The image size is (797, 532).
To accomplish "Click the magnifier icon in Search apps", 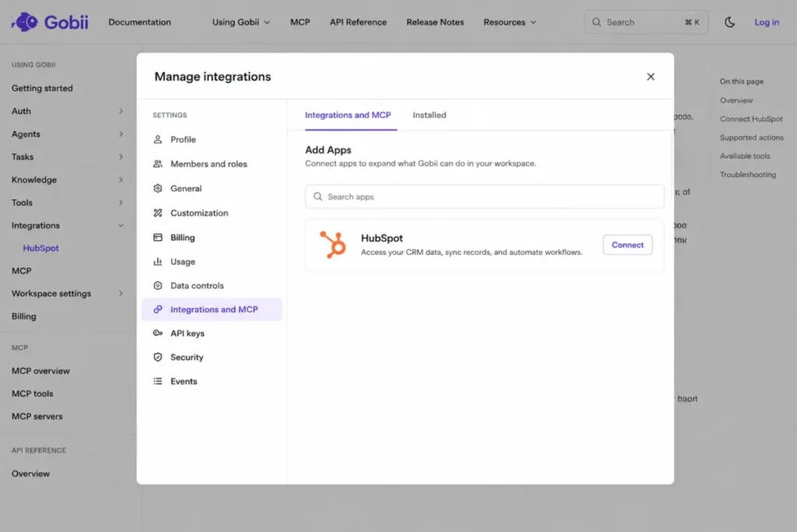I will tap(318, 196).
